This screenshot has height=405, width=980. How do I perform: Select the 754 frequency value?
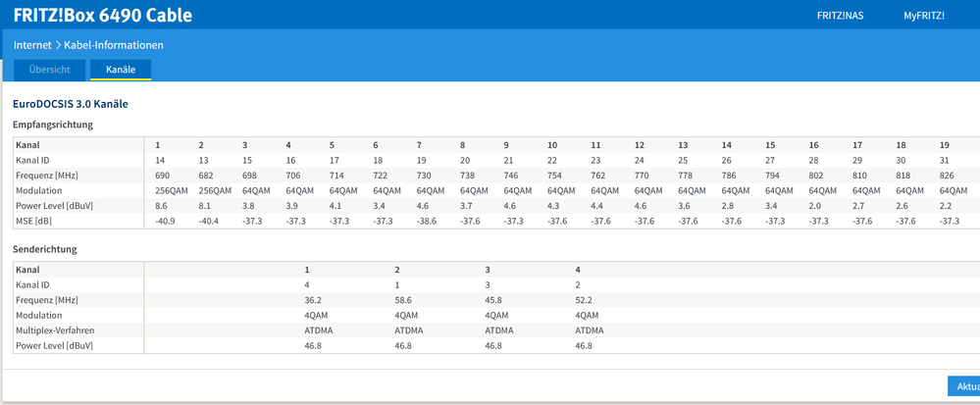coord(555,176)
